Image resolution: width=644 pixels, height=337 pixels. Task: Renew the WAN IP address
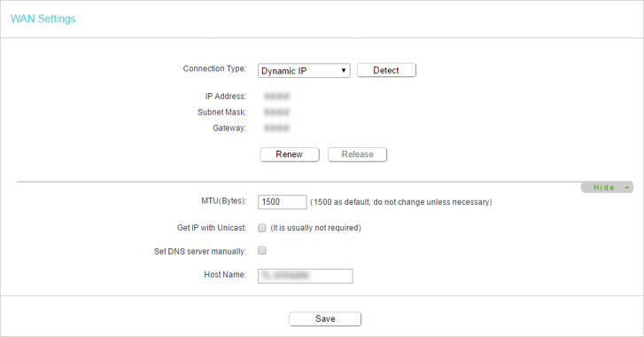290,154
